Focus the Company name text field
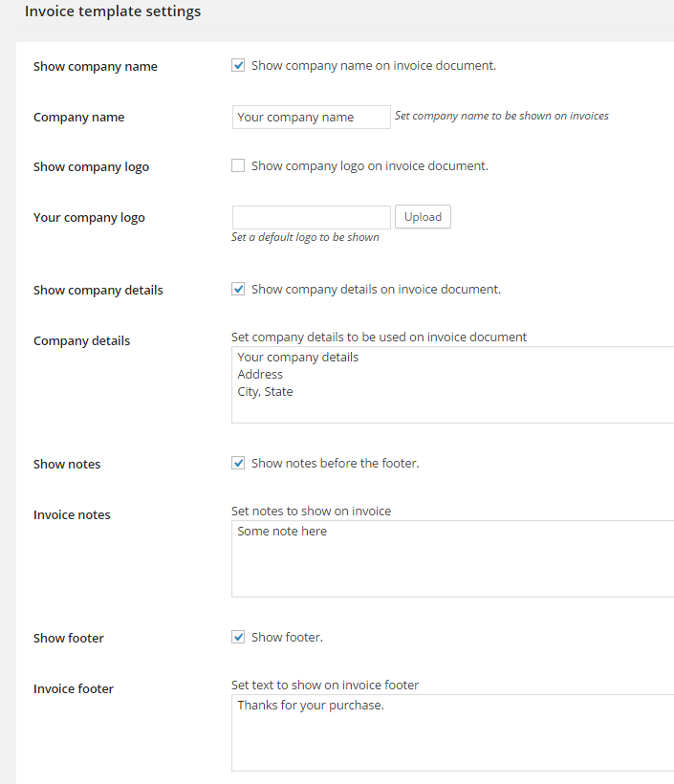 [311, 117]
